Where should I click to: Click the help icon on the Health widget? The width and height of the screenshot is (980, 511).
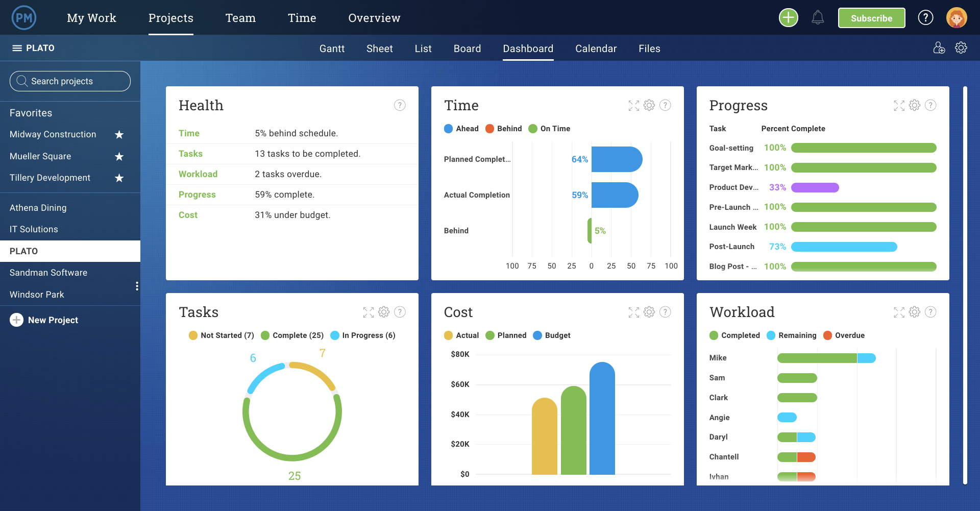click(x=400, y=105)
